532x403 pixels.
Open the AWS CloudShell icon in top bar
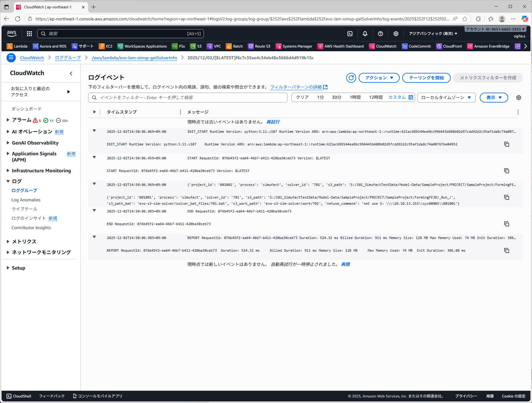tap(350, 34)
